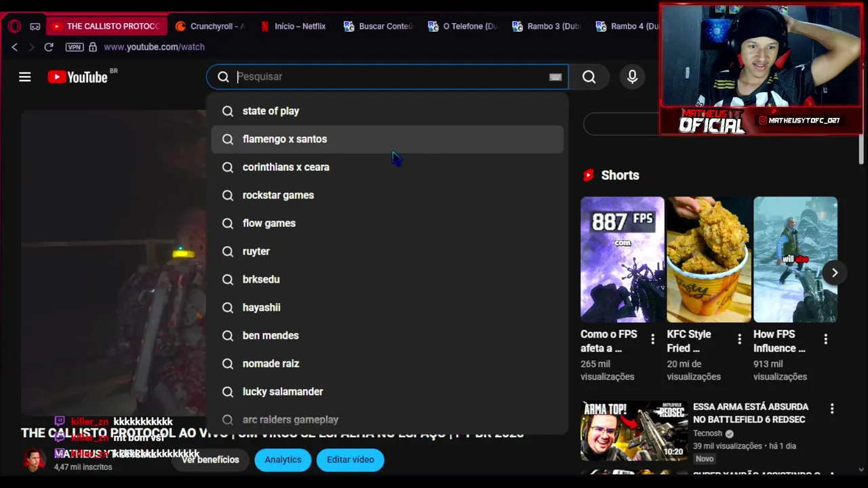Viewport: 868px width, 488px height.
Task: Click the Editar vídeo button
Action: (350, 460)
